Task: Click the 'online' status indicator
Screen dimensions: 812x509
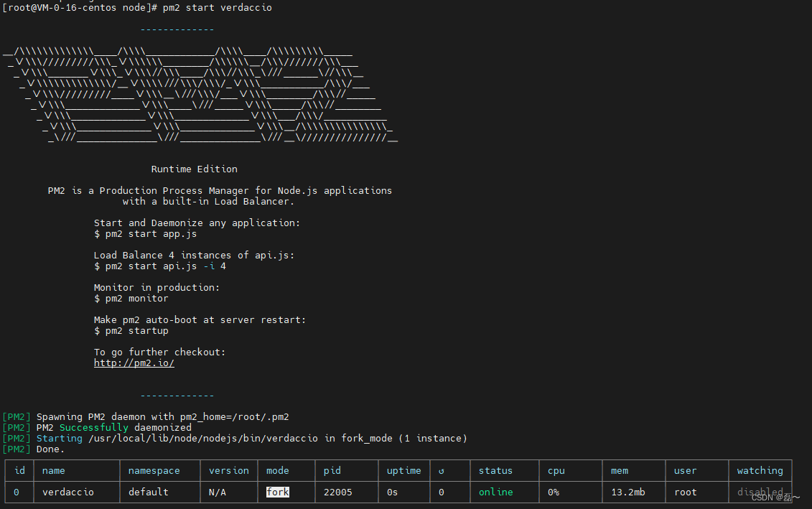Action: point(495,492)
